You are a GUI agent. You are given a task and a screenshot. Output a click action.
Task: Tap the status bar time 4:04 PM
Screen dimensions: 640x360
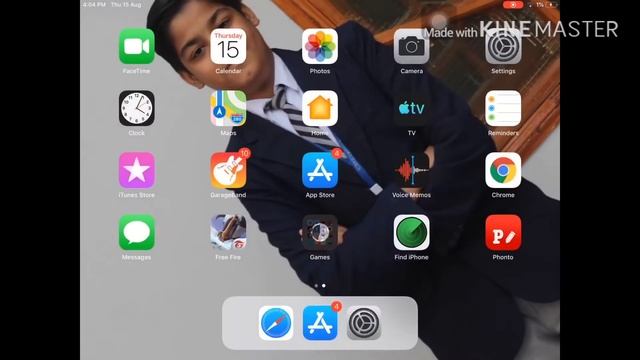pos(94,5)
